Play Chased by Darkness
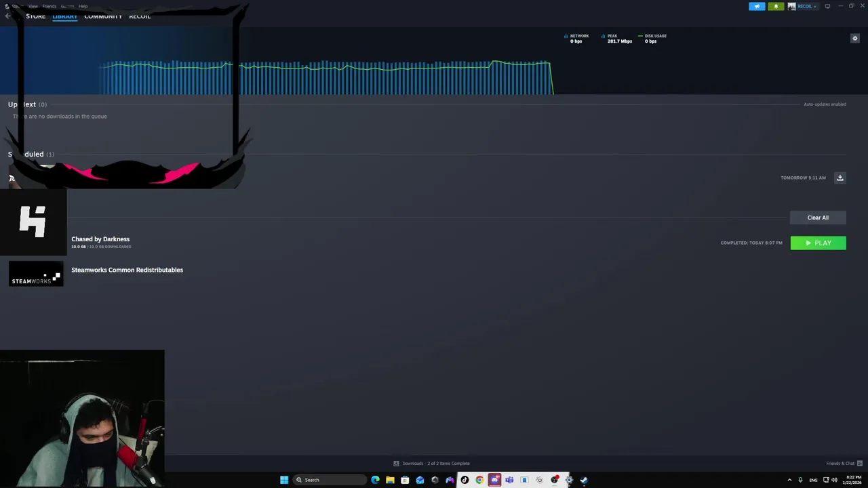This screenshot has width=868, height=488. [818, 243]
